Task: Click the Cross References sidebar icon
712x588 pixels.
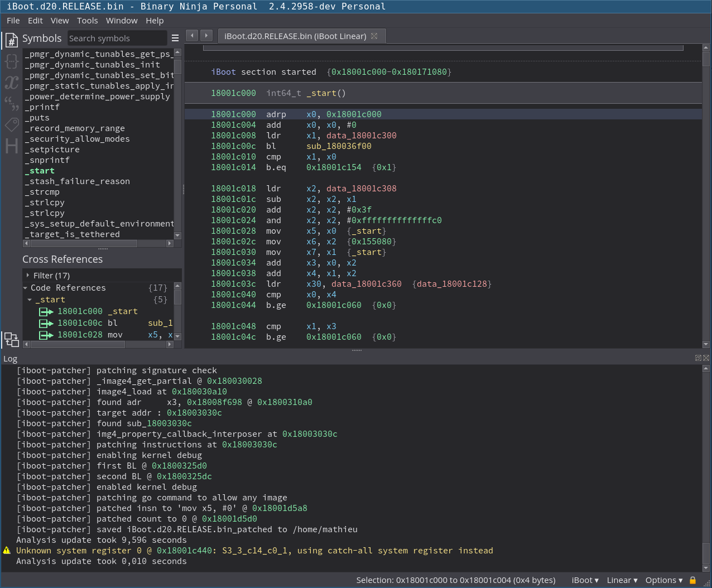Action: [11, 339]
